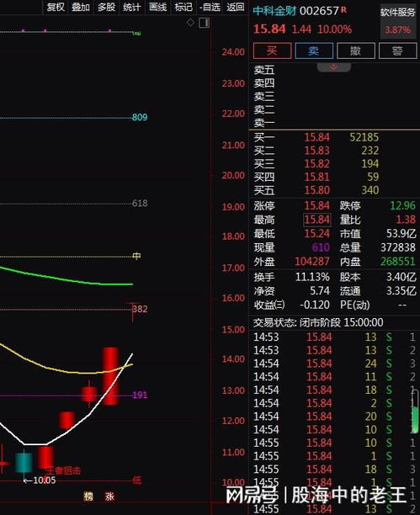This screenshot has width=420, height=515.
Task: Click the red 买 buy button
Action: [x=272, y=50]
